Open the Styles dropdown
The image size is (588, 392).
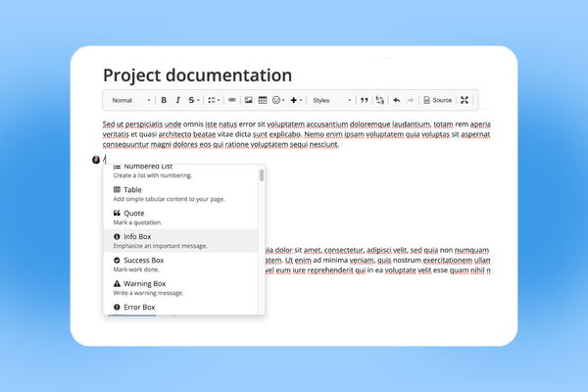point(332,100)
